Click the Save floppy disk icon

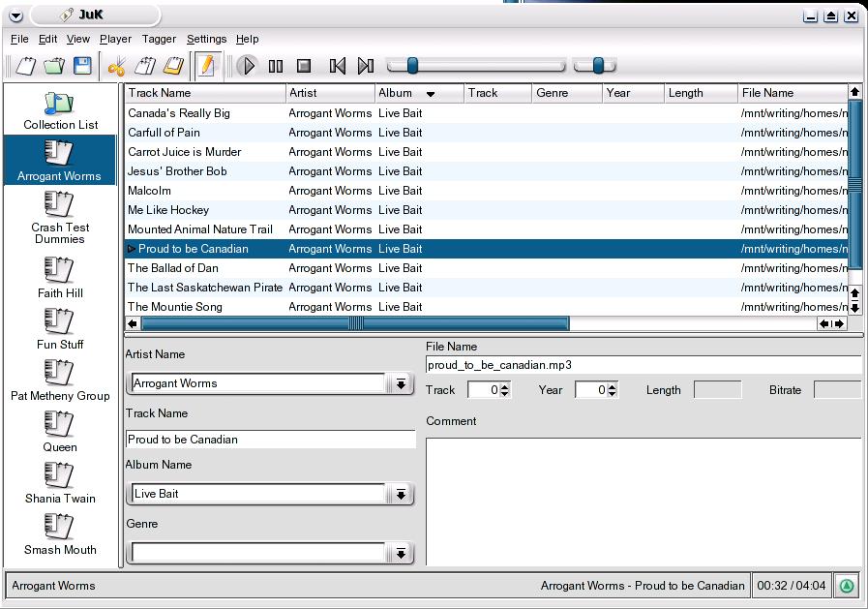82,66
